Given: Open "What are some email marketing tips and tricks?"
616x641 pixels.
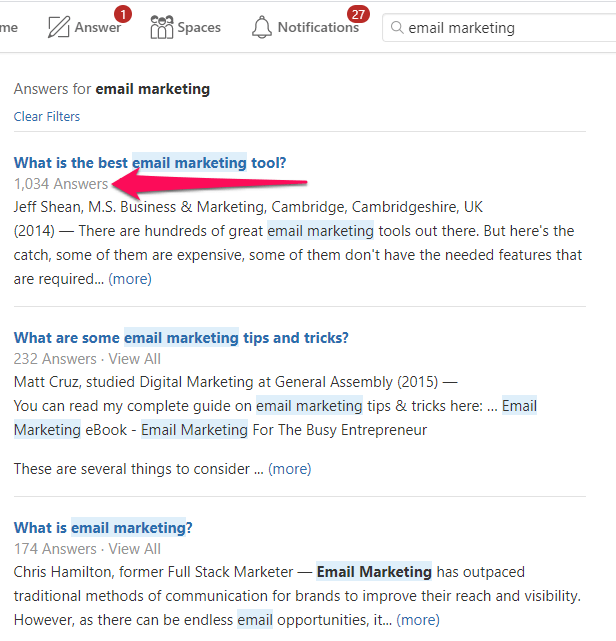Looking at the screenshot, I should [x=181, y=337].
